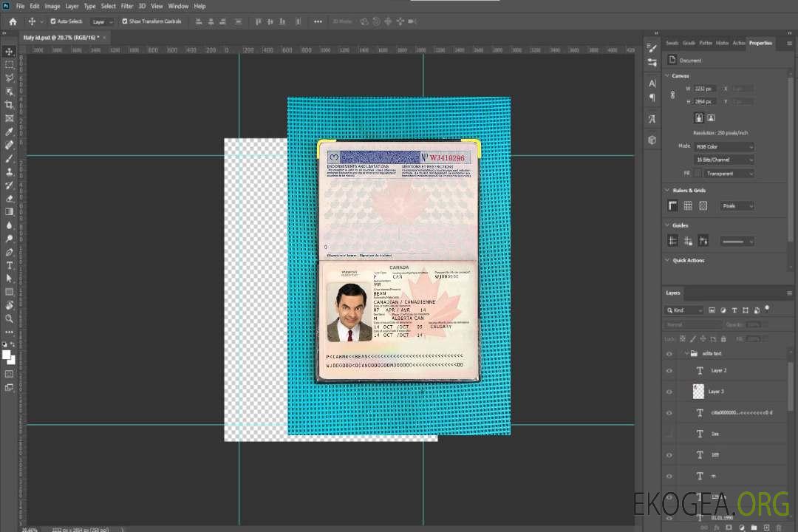Click the Home icon in options bar
The height and width of the screenshot is (532, 798).
tap(13, 21)
